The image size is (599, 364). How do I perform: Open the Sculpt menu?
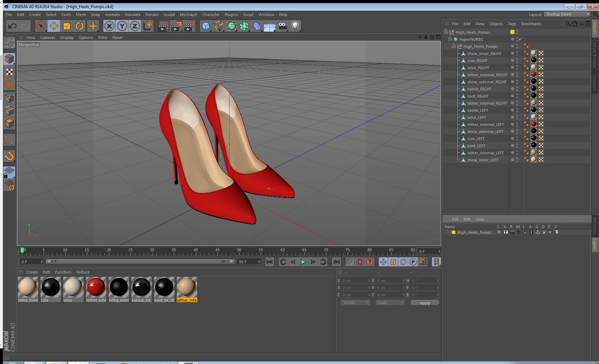(x=169, y=15)
